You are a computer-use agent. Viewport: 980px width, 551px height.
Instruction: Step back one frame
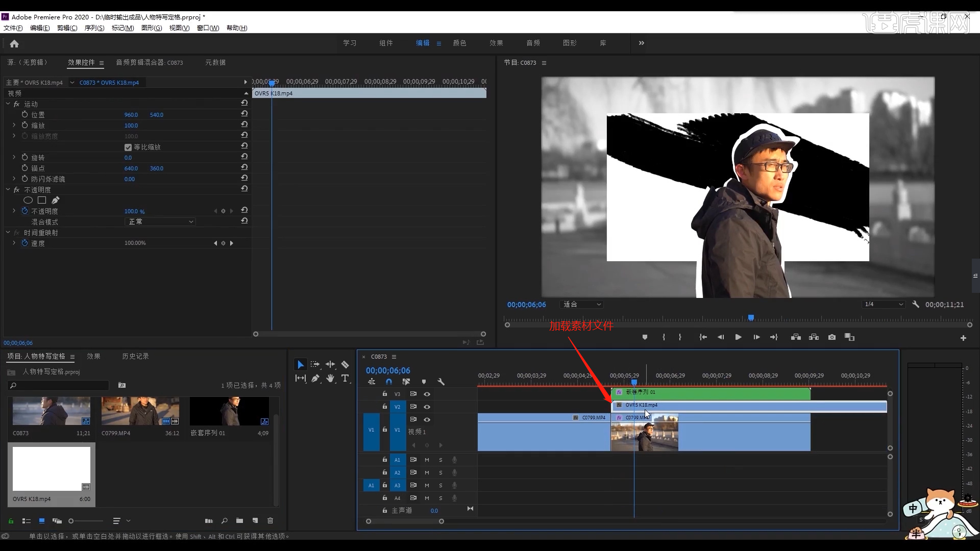tap(721, 337)
